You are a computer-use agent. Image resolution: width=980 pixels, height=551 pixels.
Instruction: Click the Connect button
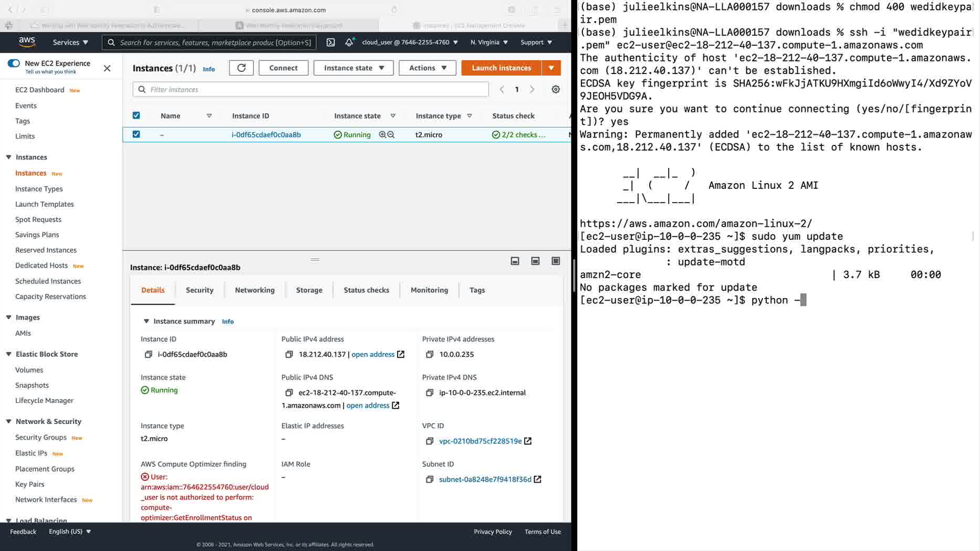click(283, 68)
